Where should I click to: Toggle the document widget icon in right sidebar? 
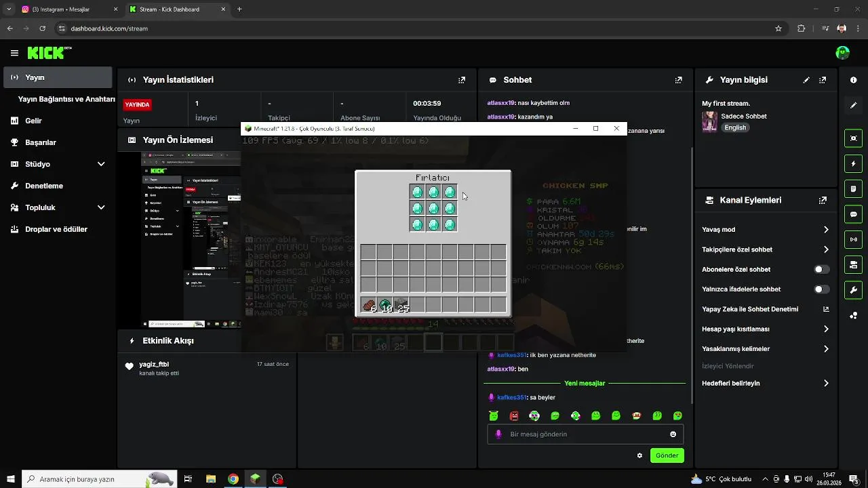[854, 188]
